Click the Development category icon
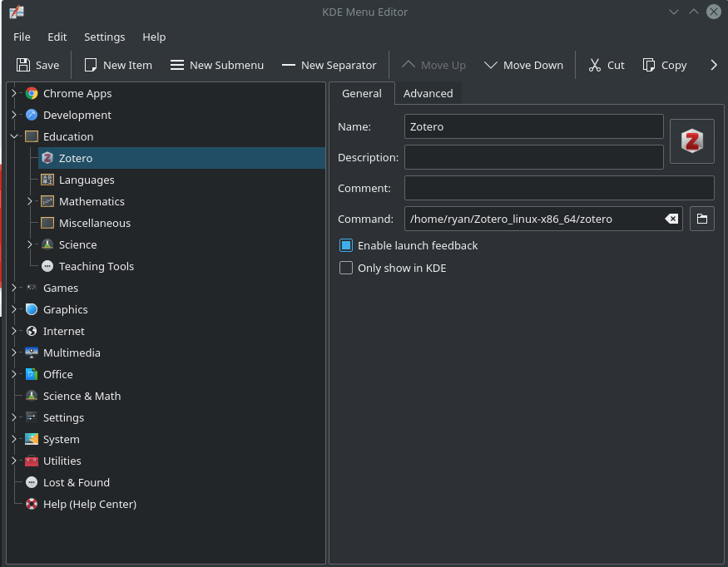 (x=32, y=115)
